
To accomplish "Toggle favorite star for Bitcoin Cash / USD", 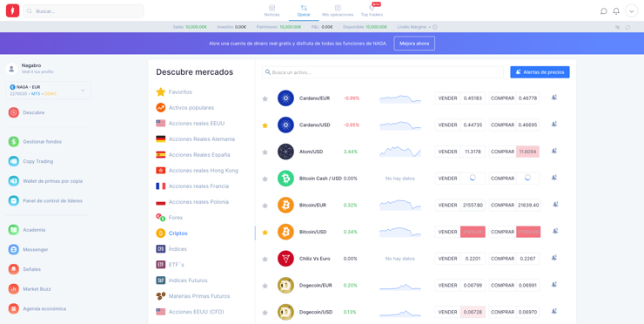I will click(265, 179).
